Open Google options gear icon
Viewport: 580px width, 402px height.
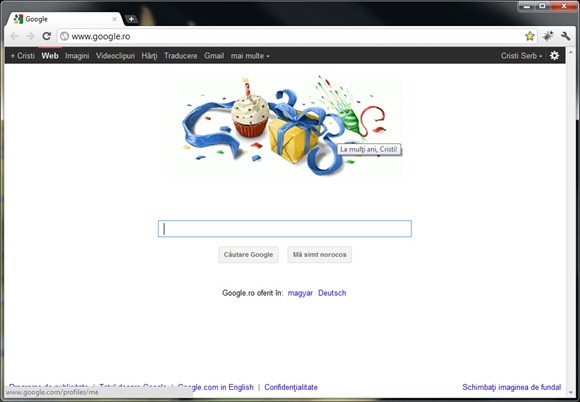(x=554, y=55)
